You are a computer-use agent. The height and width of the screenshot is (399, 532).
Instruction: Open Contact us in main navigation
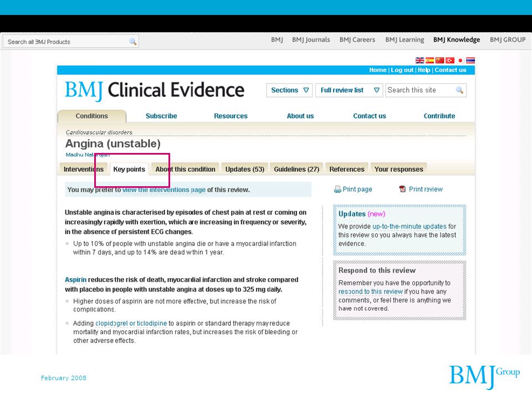370,116
